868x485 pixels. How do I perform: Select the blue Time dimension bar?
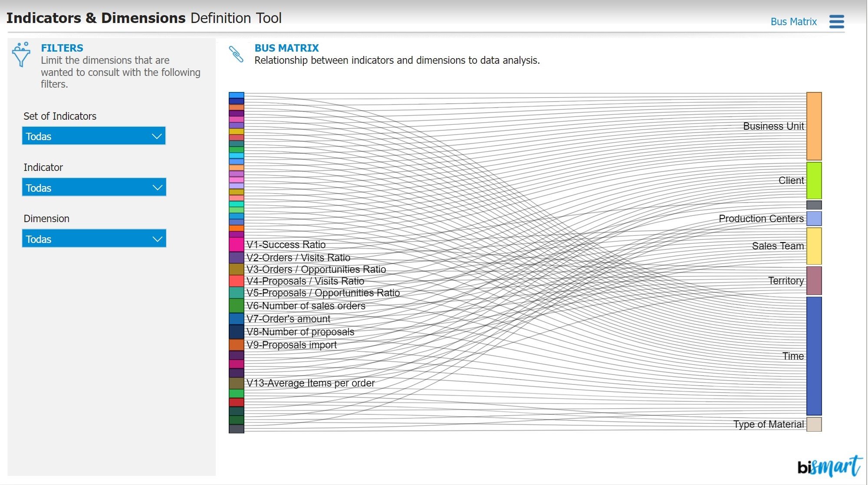[814, 356]
